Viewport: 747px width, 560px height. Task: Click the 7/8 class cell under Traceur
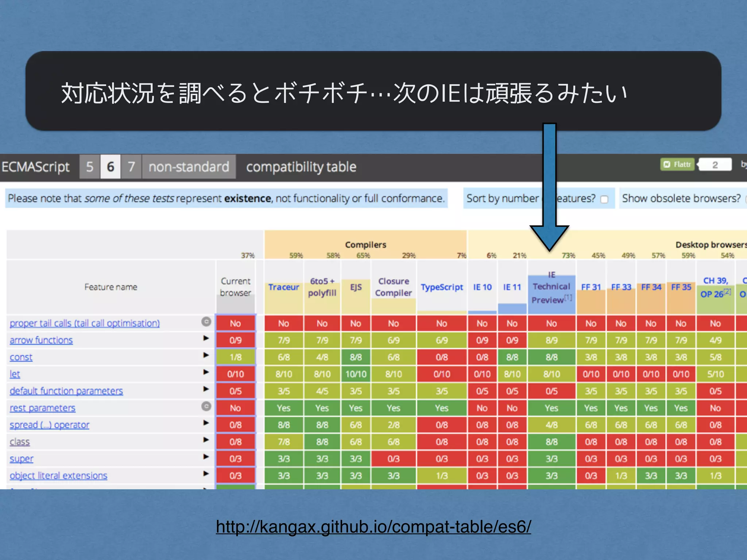pyautogui.click(x=284, y=442)
